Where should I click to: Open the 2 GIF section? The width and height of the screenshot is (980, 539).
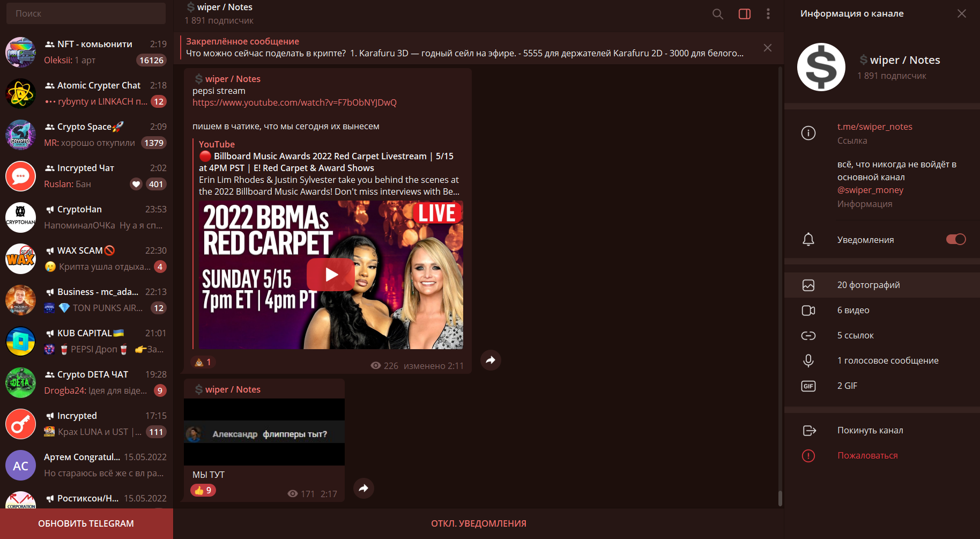point(882,386)
